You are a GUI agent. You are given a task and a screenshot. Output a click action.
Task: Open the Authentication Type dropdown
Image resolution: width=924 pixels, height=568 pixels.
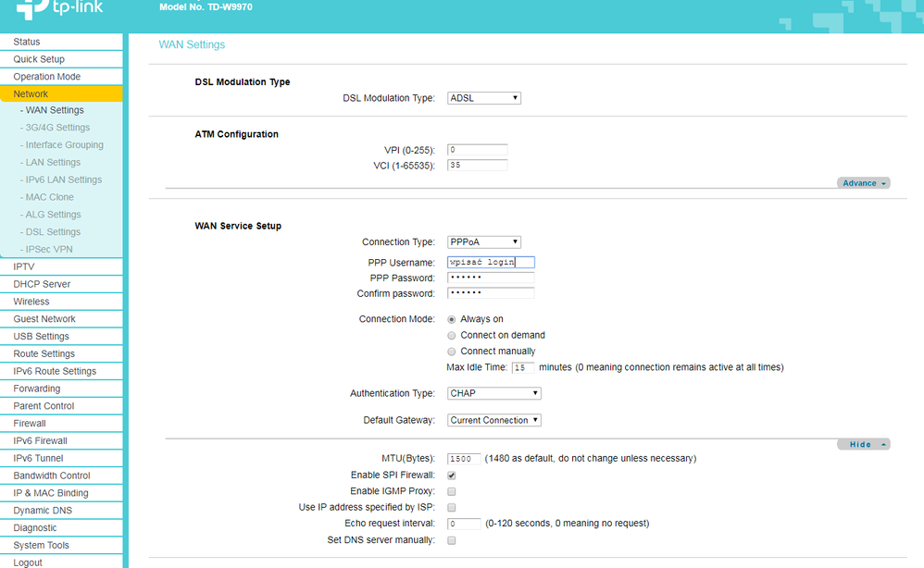click(x=493, y=393)
